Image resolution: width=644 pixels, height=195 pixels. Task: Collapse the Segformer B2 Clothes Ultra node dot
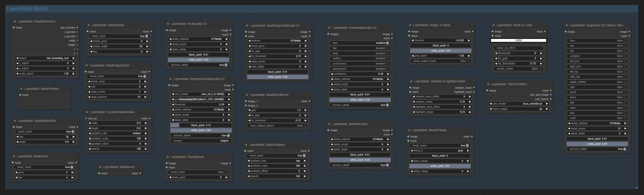(x=567, y=25)
